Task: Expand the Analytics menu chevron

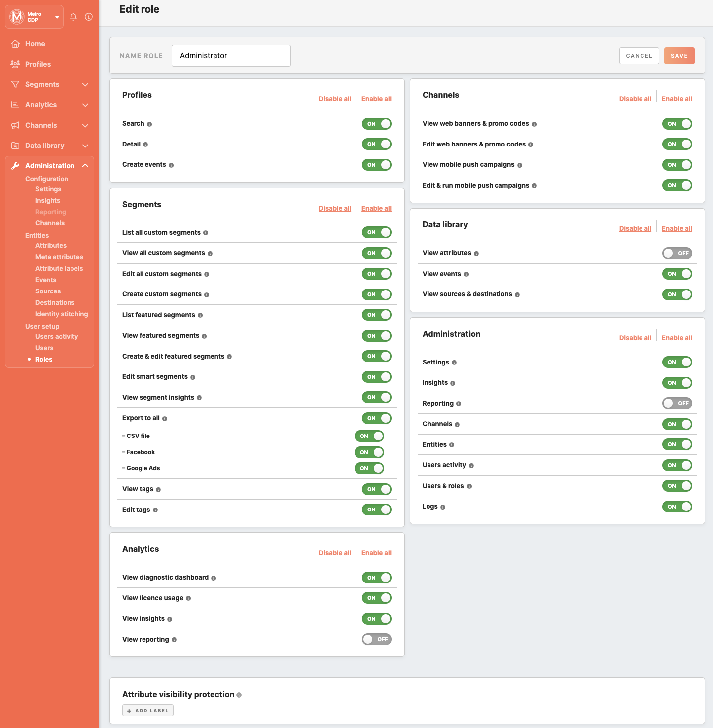Action: [85, 105]
